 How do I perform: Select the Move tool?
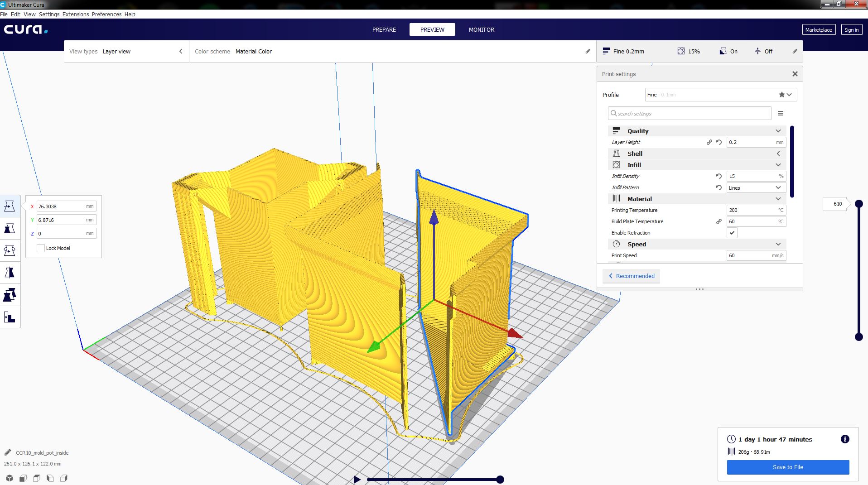click(10, 206)
